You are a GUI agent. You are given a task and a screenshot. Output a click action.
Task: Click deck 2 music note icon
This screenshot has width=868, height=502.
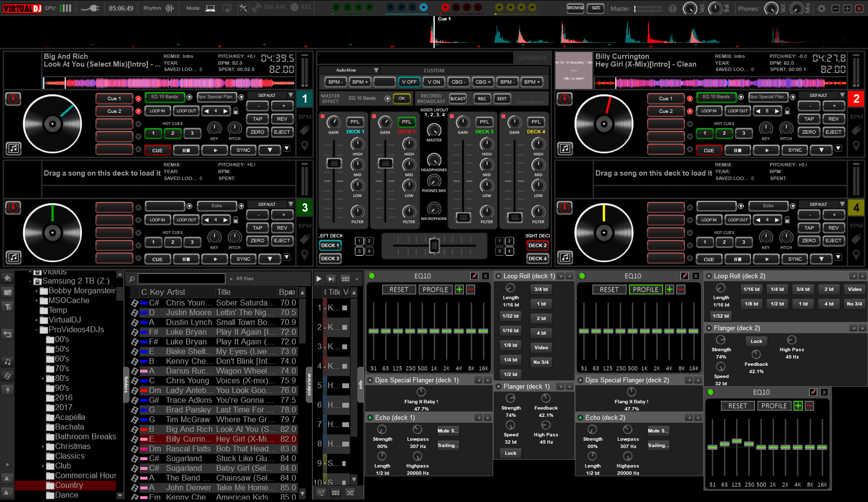[x=565, y=148]
